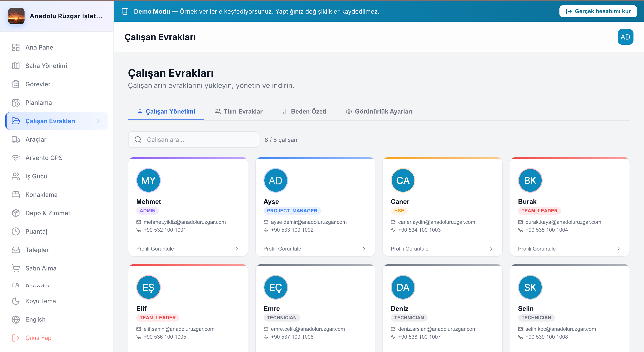Viewport: 644px width, 352px height.
Task: Click the AD user avatar in header
Action: pos(625,37)
